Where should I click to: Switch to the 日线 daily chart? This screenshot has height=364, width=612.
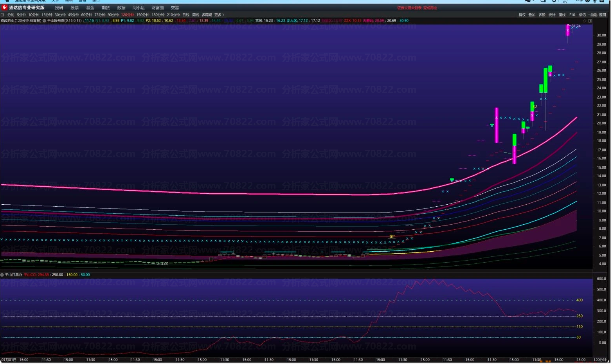186,15
